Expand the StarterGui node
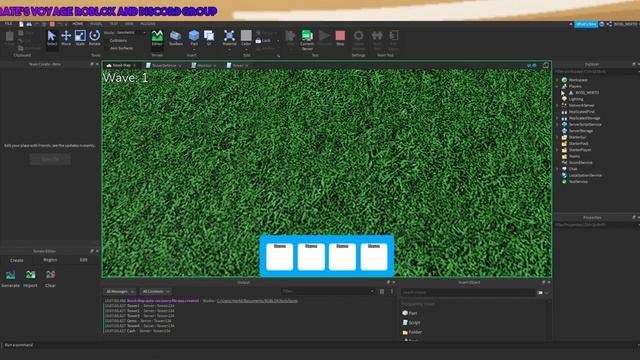 coord(558,138)
